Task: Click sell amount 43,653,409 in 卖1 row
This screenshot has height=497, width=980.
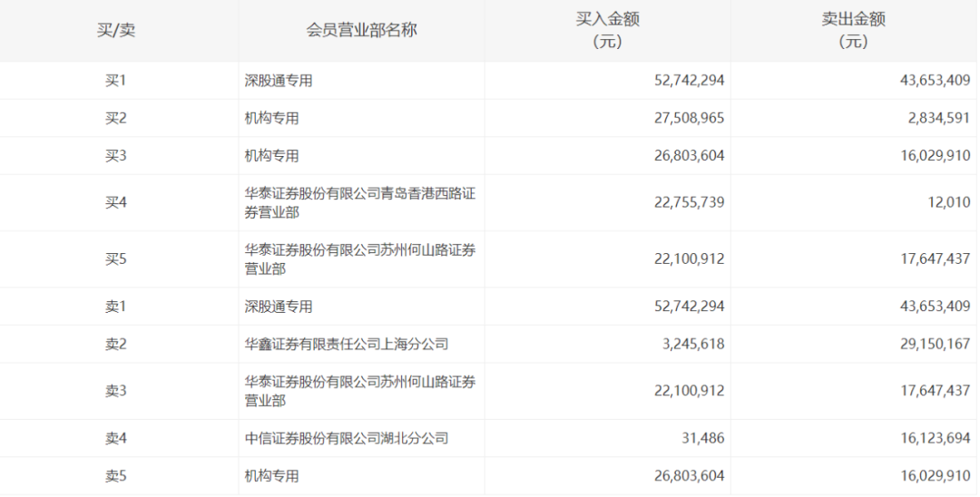Action: pos(936,307)
